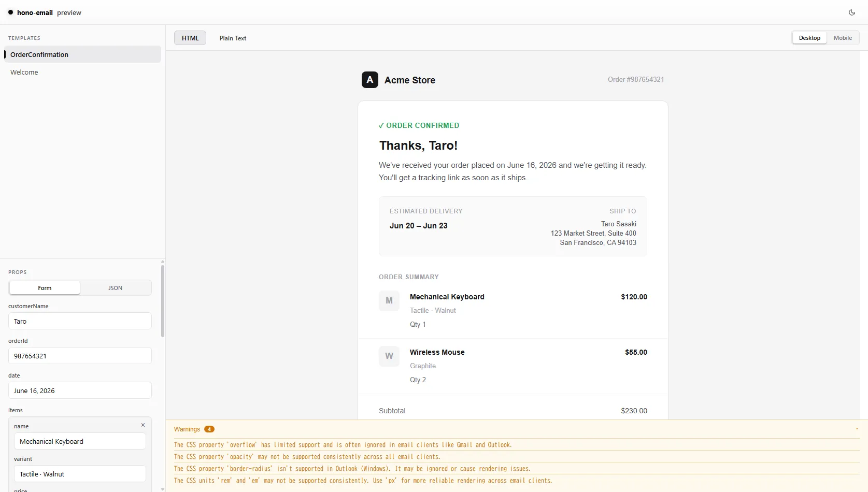Click the 'Mechanical Keyboard' product name in email
The width and height of the screenshot is (868, 492).
pos(447,297)
